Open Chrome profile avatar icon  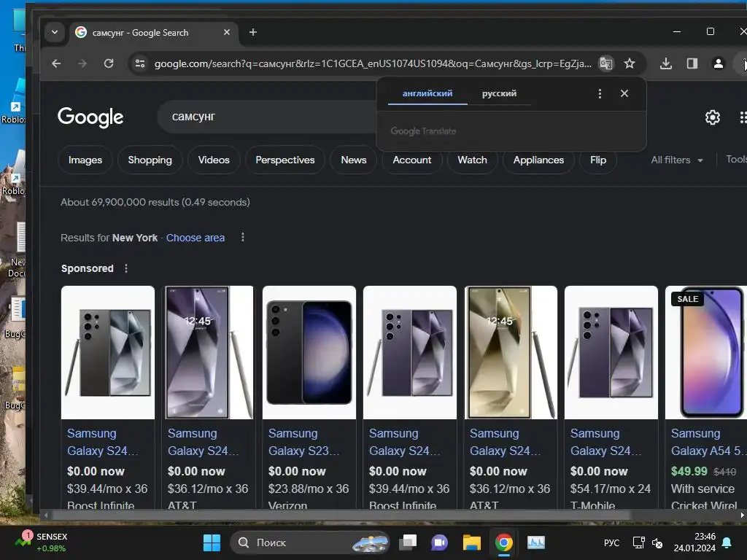click(719, 63)
